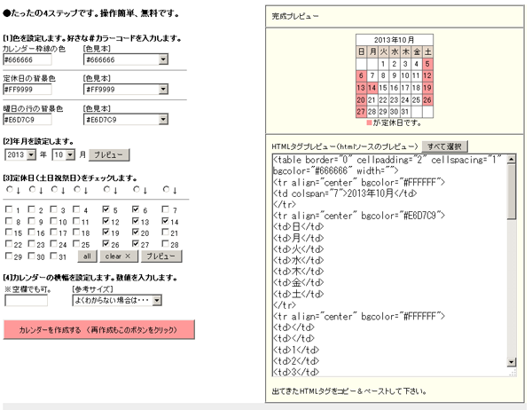Enable the day 10 checkbox
This screenshot has width=532, height=410.
pyautogui.click(x=53, y=221)
